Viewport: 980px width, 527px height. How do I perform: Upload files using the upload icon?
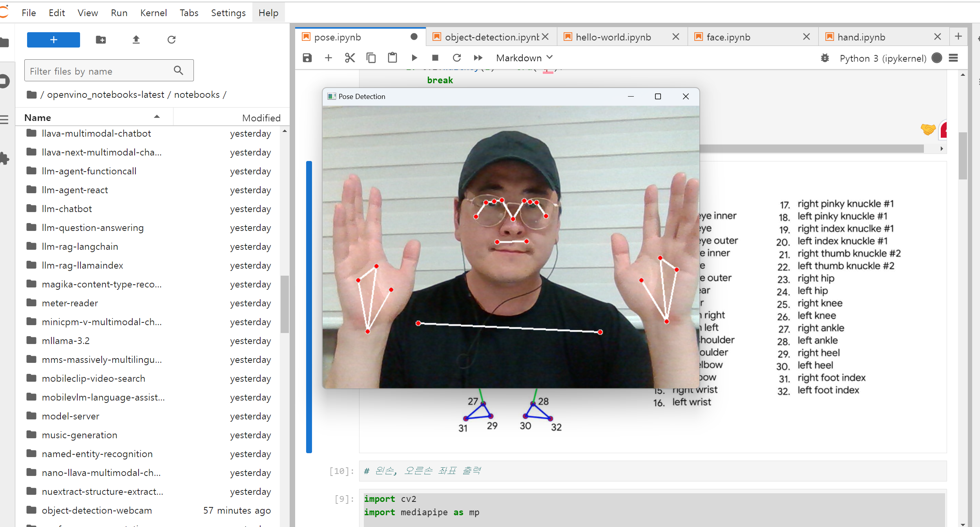point(136,40)
